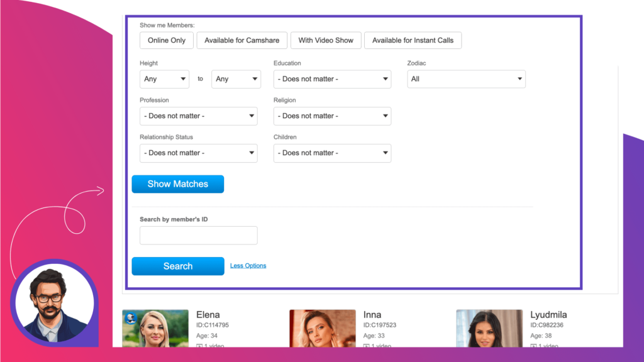
Task: Toggle the Online Only filter
Action: [166, 40]
